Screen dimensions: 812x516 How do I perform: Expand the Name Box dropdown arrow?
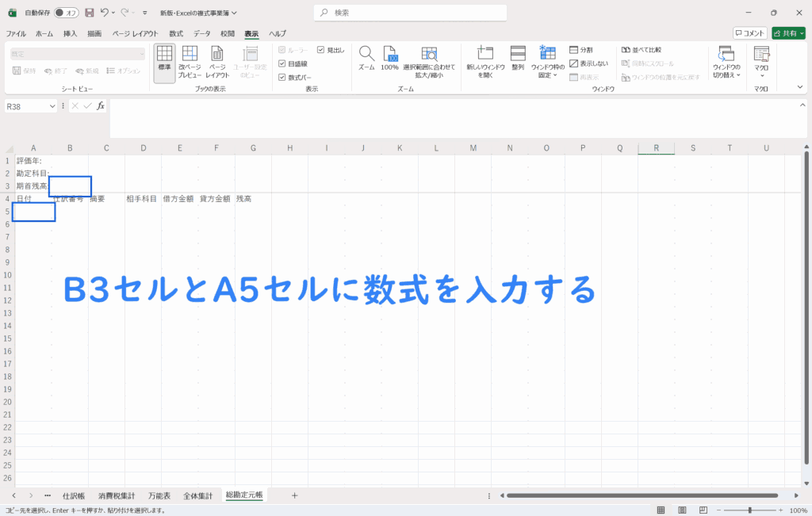[53, 106]
